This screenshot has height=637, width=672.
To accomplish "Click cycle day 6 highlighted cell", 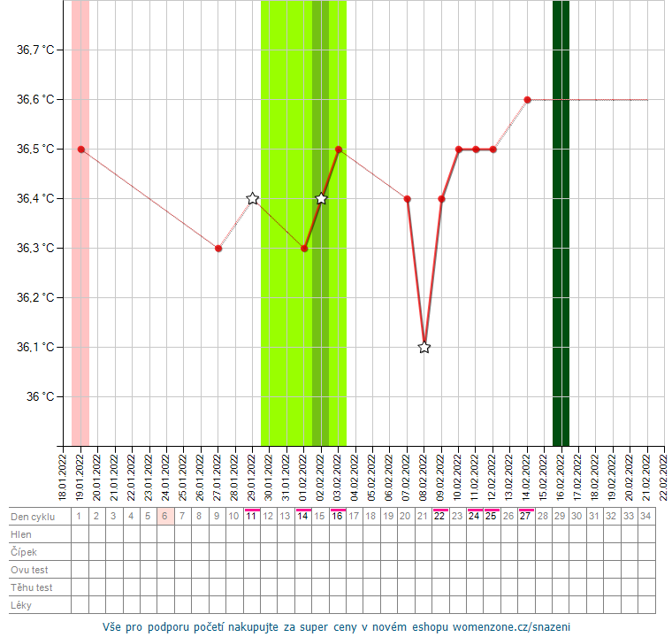I will (165, 516).
